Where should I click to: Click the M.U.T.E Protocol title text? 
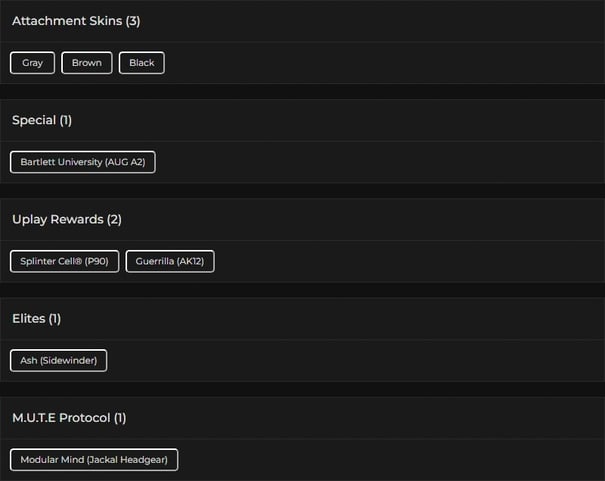[x=69, y=417]
